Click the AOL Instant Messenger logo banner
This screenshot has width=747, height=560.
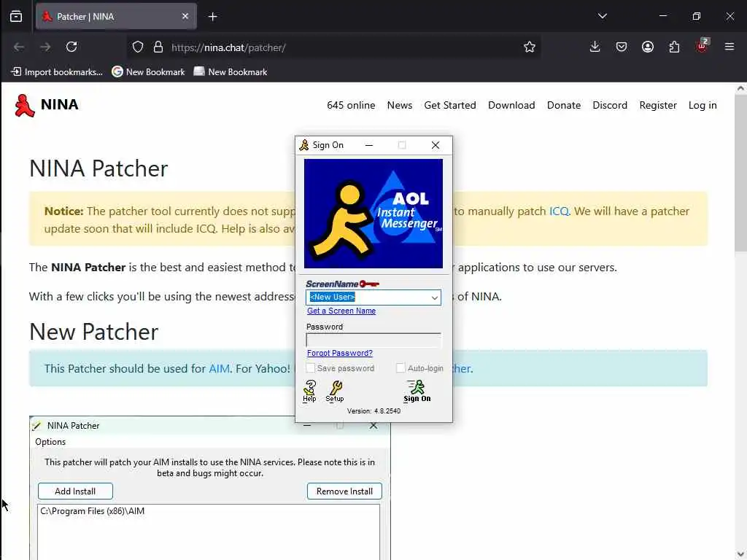[x=373, y=214]
